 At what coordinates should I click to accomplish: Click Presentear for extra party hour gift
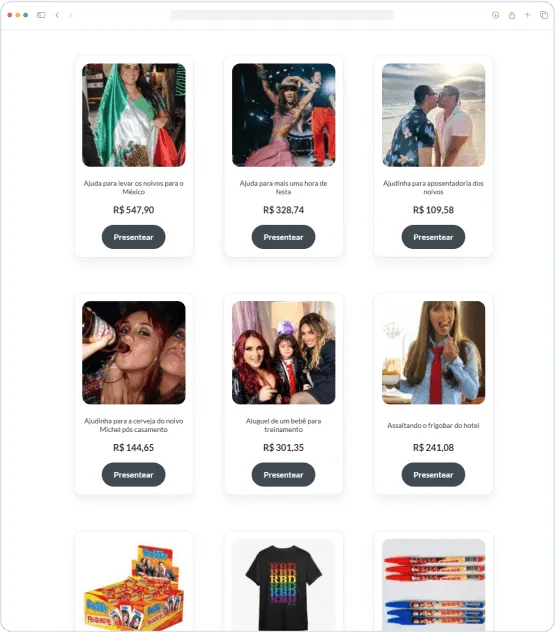[x=283, y=237]
